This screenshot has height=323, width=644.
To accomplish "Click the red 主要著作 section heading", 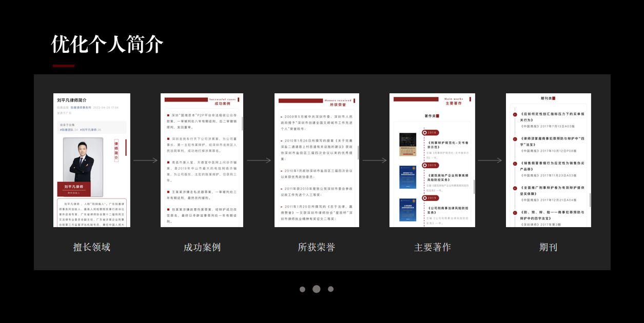I will click(454, 103).
